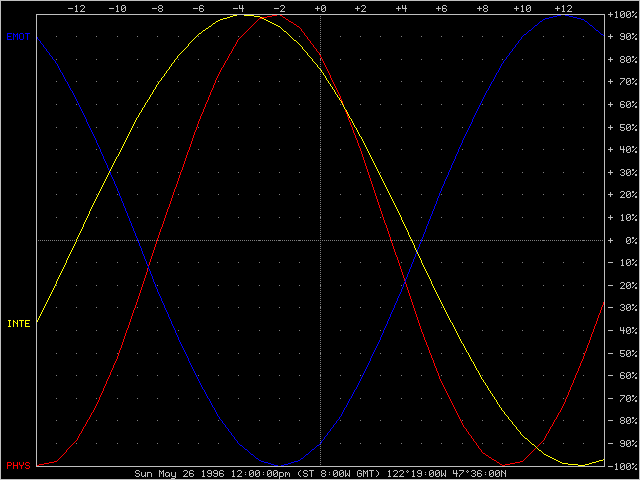640x480 pixels.
Task: Click the -100% scale label
Action: pos(622,466)
